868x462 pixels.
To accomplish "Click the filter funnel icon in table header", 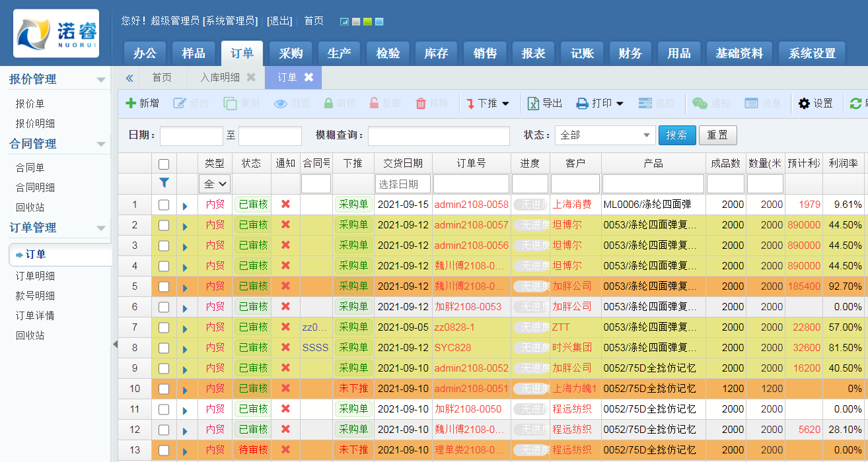I will (164, 183).
